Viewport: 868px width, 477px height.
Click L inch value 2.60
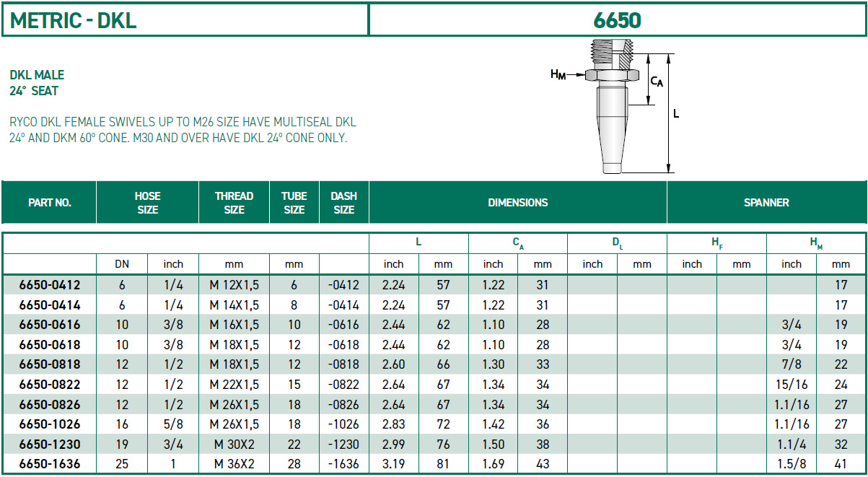click(394, 364)
